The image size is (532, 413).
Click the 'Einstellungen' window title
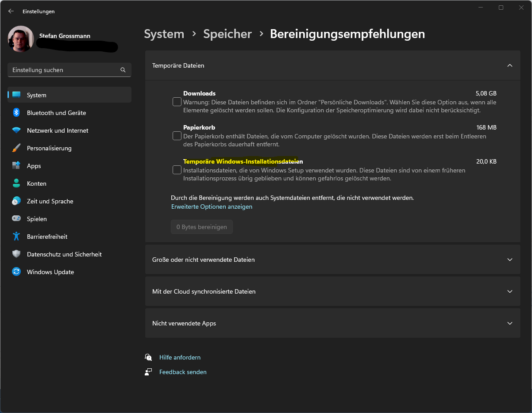point(39,11)
